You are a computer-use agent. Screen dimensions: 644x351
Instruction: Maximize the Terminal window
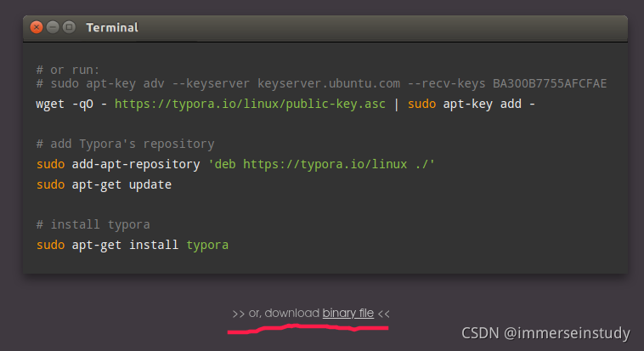pos(69,27)
